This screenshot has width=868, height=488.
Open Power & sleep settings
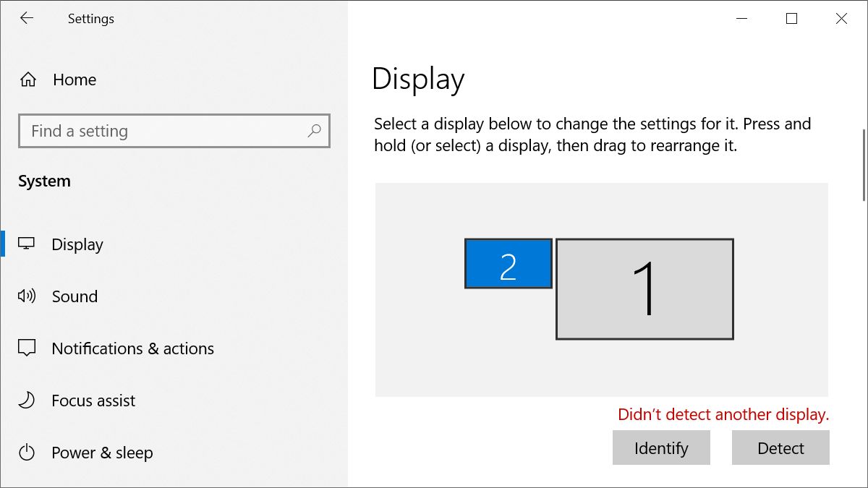tap(102, 453)
